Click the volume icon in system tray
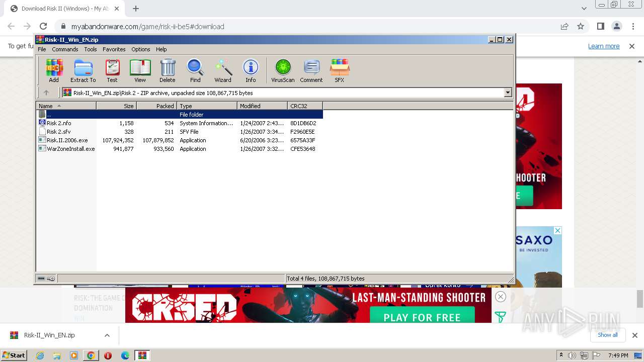 573,355
